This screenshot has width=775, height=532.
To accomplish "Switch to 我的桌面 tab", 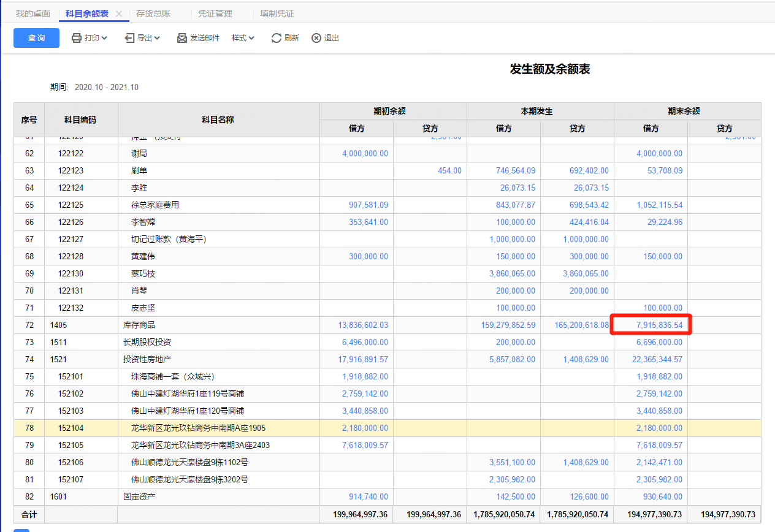I will tap(33, 13).
